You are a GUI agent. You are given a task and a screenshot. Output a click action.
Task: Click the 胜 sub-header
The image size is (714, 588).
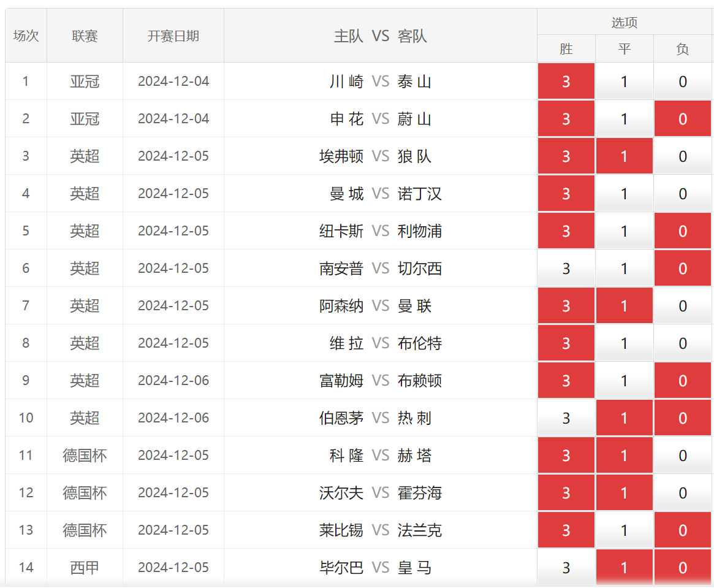click(x=566, y=48)
